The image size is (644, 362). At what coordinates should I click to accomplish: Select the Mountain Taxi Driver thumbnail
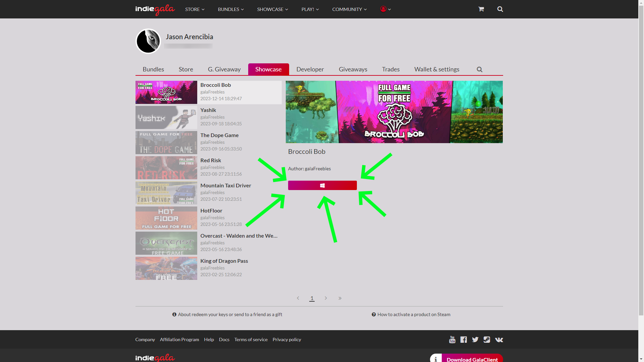click(x=166, y=193)
